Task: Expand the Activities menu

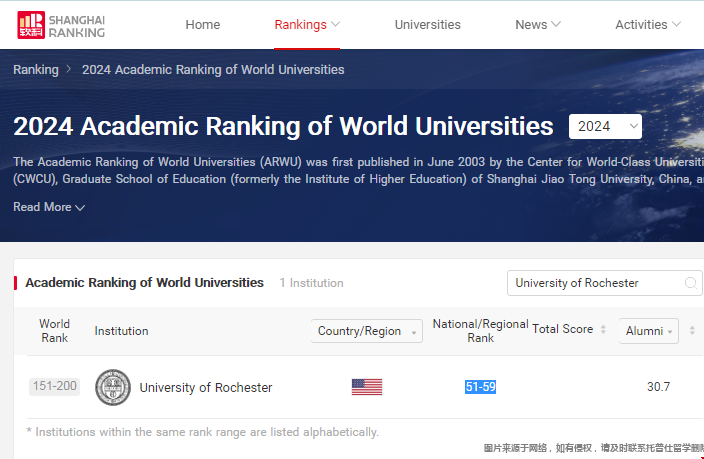Action: [x=648, y=25]
